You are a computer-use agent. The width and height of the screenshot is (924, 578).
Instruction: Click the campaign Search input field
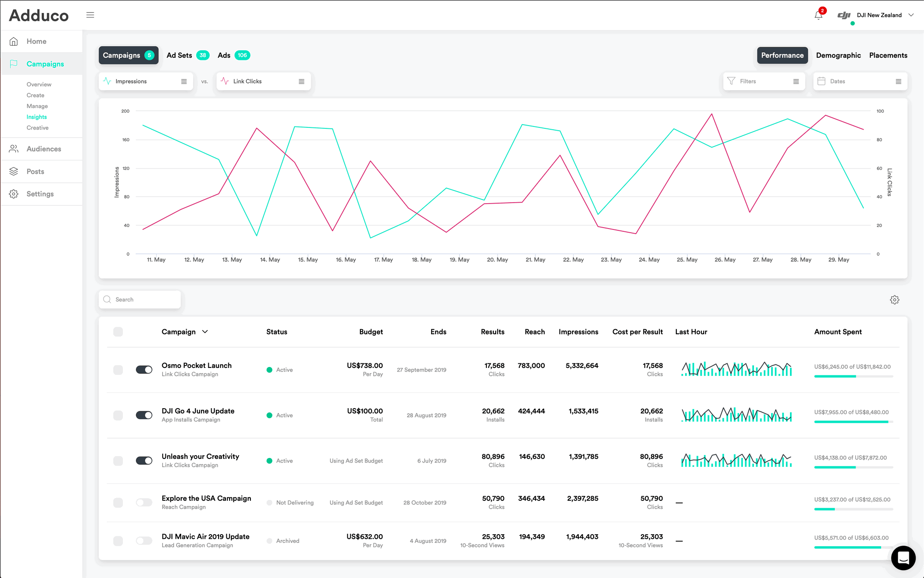(140, 300)
